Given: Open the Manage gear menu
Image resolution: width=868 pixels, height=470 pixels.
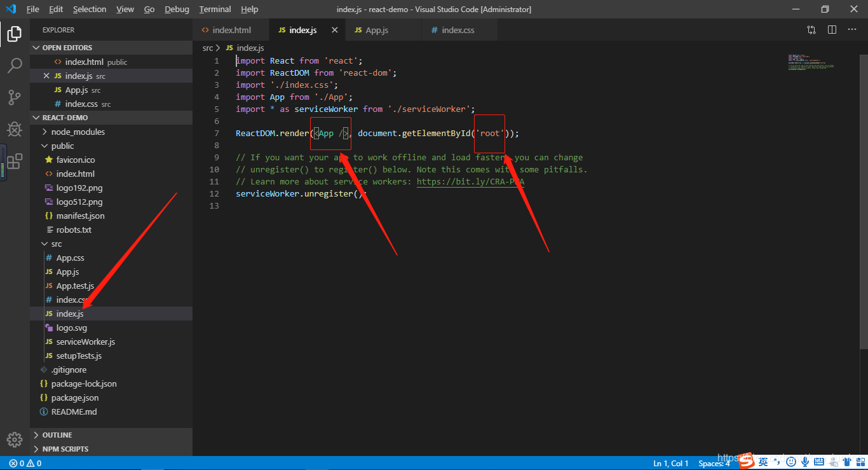Looking at the screenshot, I should (14, 439).
